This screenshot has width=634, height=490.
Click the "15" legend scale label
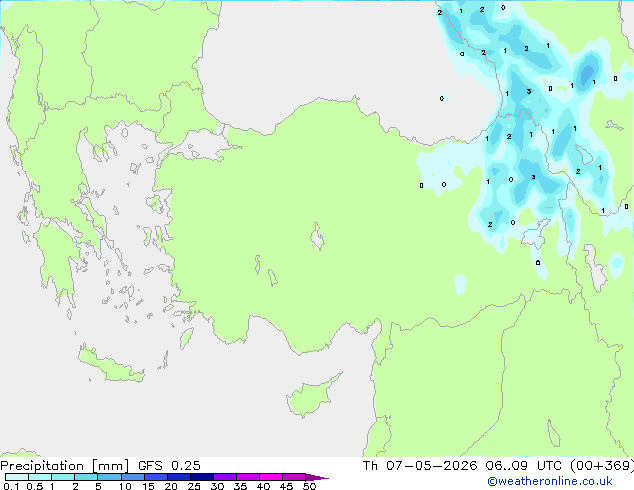148,486
